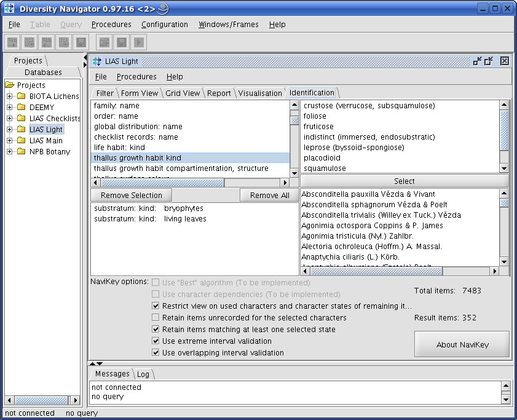This screenshot has height=420, width=517.
Task: Click the Remove All button
Action: pyautogui.click(x=269, y=196)
